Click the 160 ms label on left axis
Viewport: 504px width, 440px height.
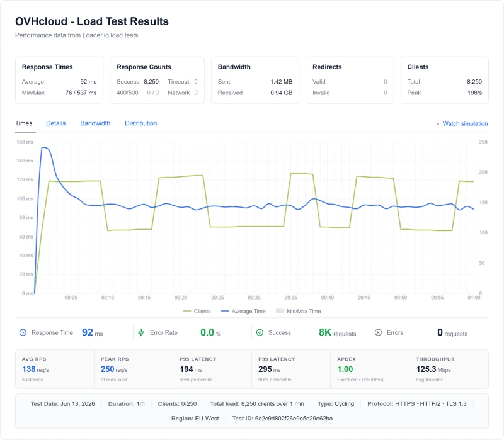pos(25,142)
